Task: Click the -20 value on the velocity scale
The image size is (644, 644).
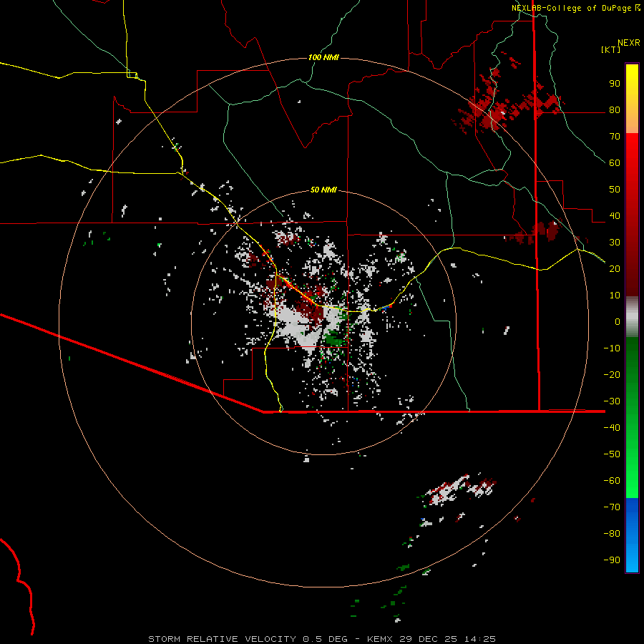Action: click(x=612, y=374)
